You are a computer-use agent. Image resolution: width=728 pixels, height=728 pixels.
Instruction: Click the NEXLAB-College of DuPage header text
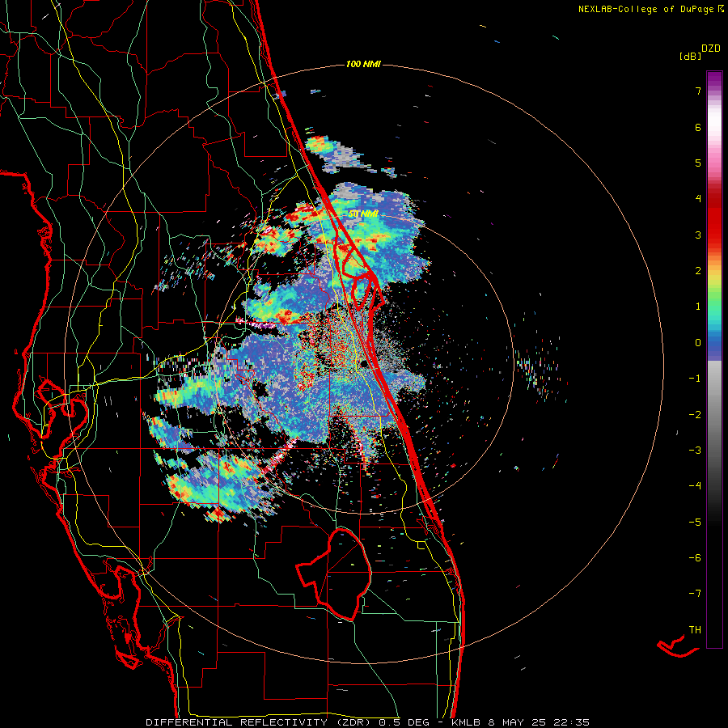click(x=645, y=9)
